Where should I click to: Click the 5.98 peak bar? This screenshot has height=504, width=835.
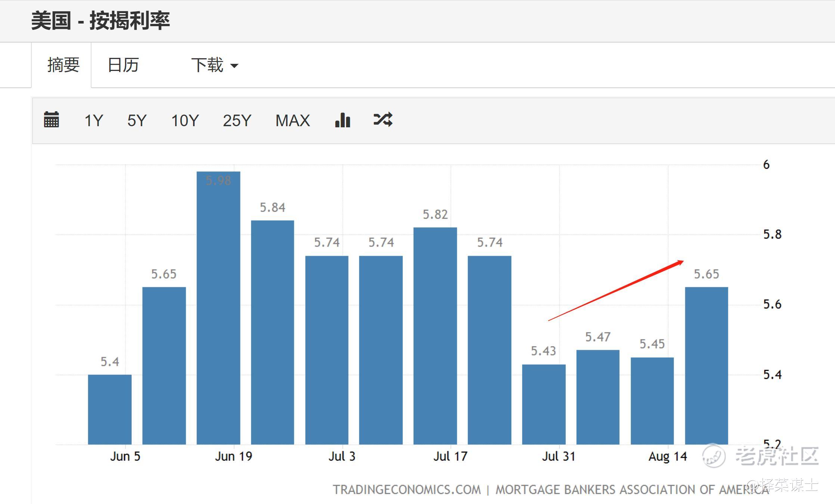point(218,308)
